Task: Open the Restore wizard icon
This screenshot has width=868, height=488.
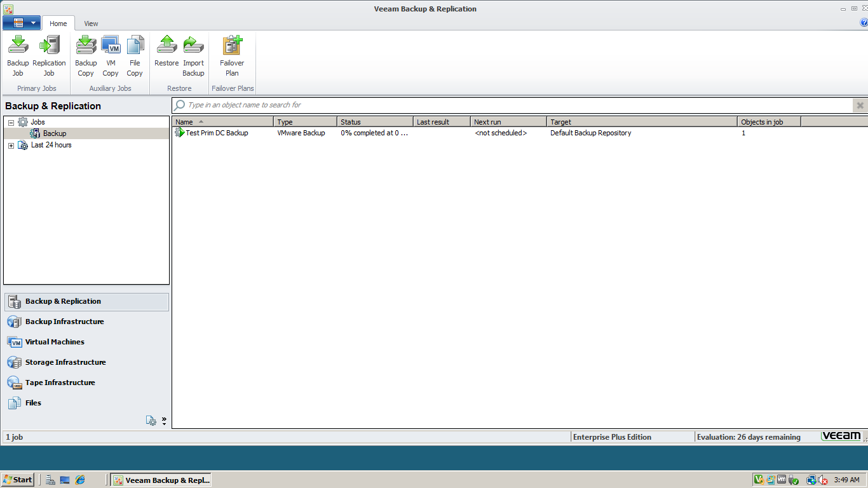Action: pyautogui.click(x=166, y=54)
